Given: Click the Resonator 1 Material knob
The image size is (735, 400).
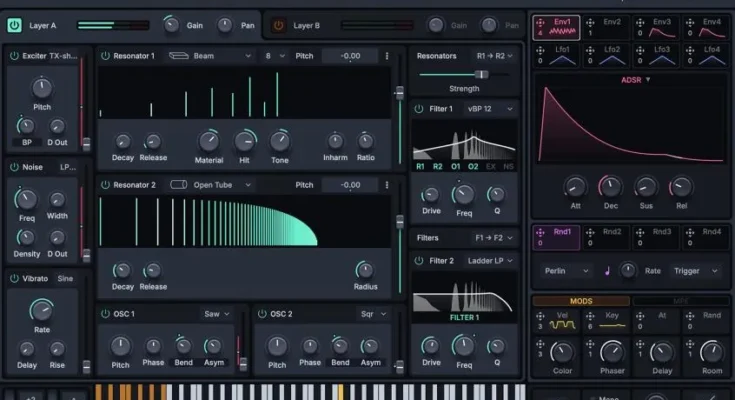Looking at the screenshot, I should pyautogui.click(x=209, y=142).
